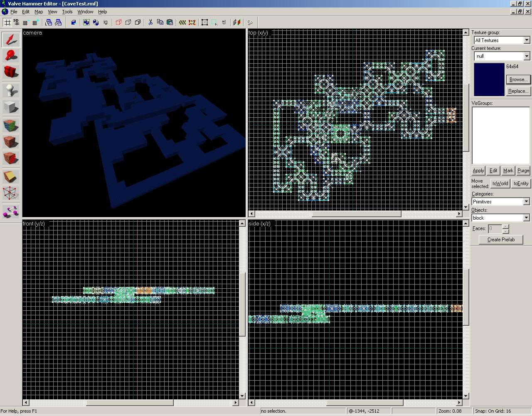Click the Run Map icon
Viewport: 532px width, 416px height.
[x=250, y=22]
